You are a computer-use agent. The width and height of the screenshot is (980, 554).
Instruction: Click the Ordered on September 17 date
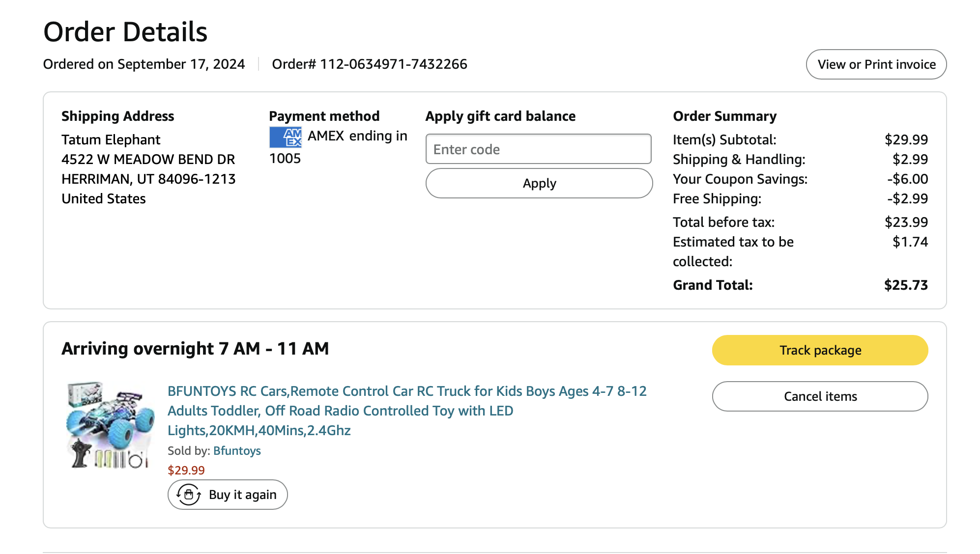pyautogui.click(x=144, y=64)
